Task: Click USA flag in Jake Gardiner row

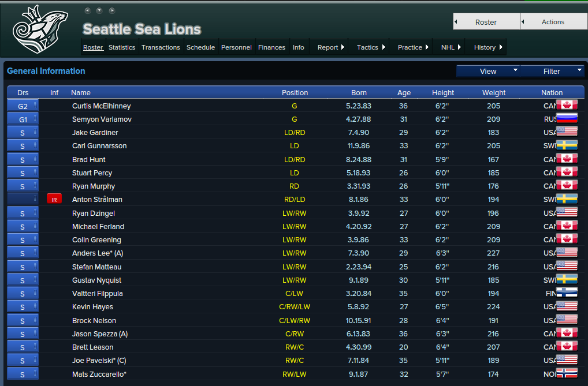Action: tap(567, 132)
